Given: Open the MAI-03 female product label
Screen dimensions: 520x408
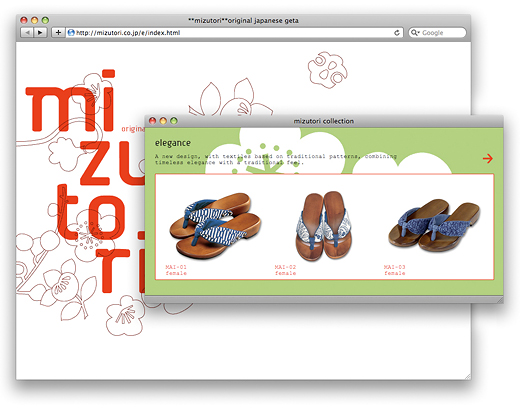Looking at the screenshot, I should click(394, 270).
